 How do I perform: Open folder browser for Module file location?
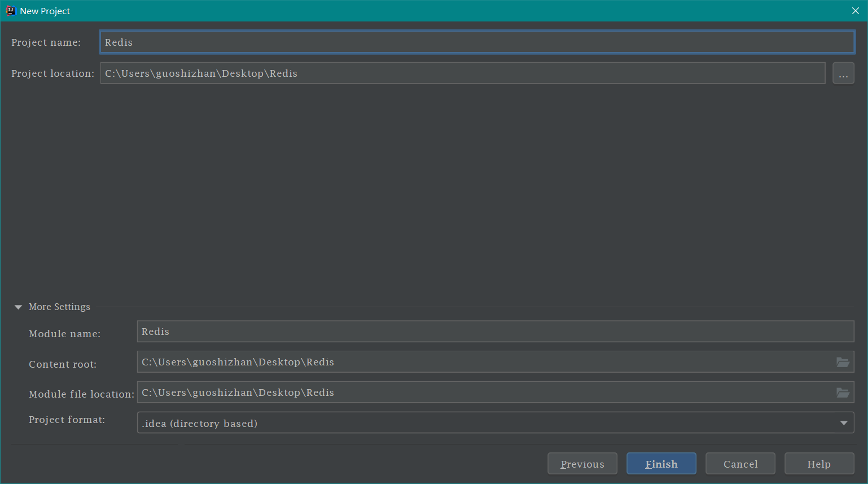[x=843, y=393]
